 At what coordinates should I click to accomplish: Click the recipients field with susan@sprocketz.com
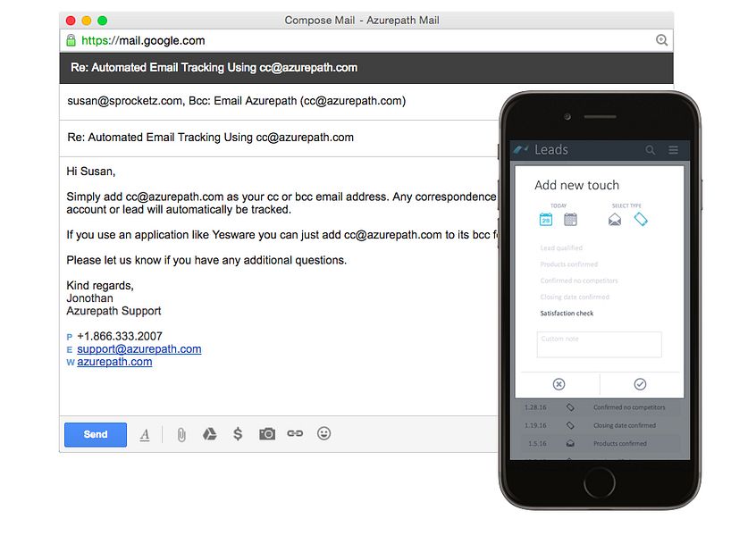click(x=279, y=101)
